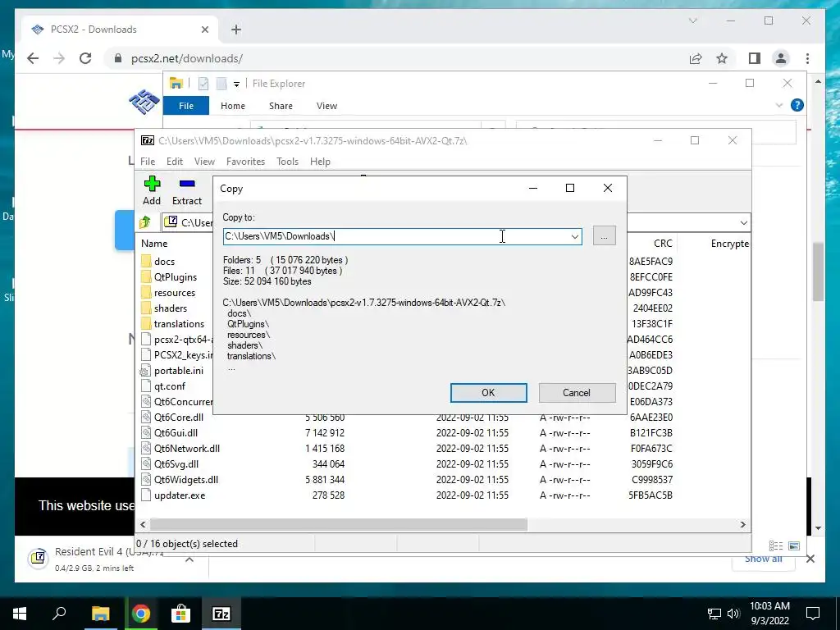
Task: Open File tab in File Explorer
Action: [186, 106]
